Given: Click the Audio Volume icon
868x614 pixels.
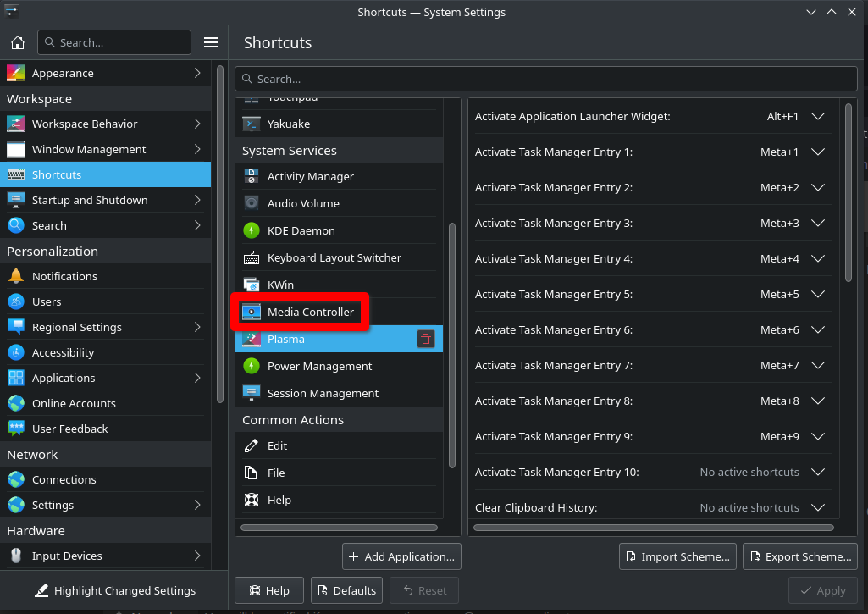Looking at the screenshot, I should click(x=252, y=203).
